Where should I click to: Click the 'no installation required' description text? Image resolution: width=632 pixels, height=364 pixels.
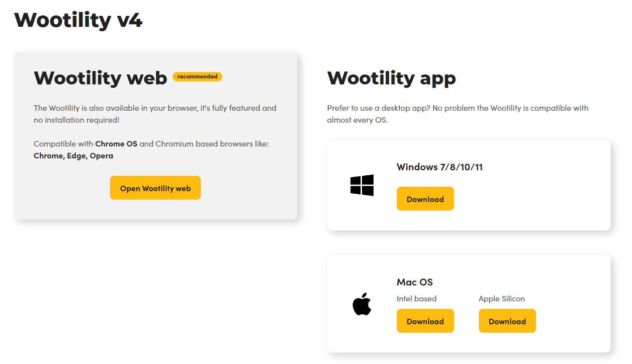click(77, 120)
